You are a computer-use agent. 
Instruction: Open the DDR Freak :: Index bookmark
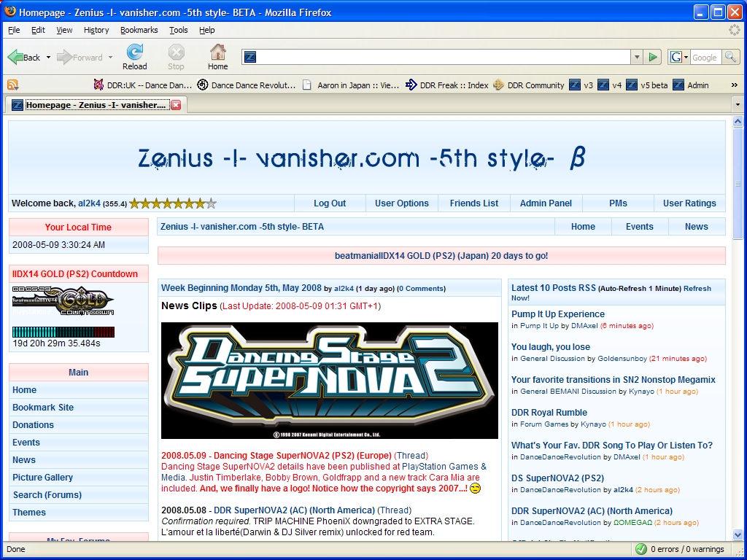[x=447, y=85]
